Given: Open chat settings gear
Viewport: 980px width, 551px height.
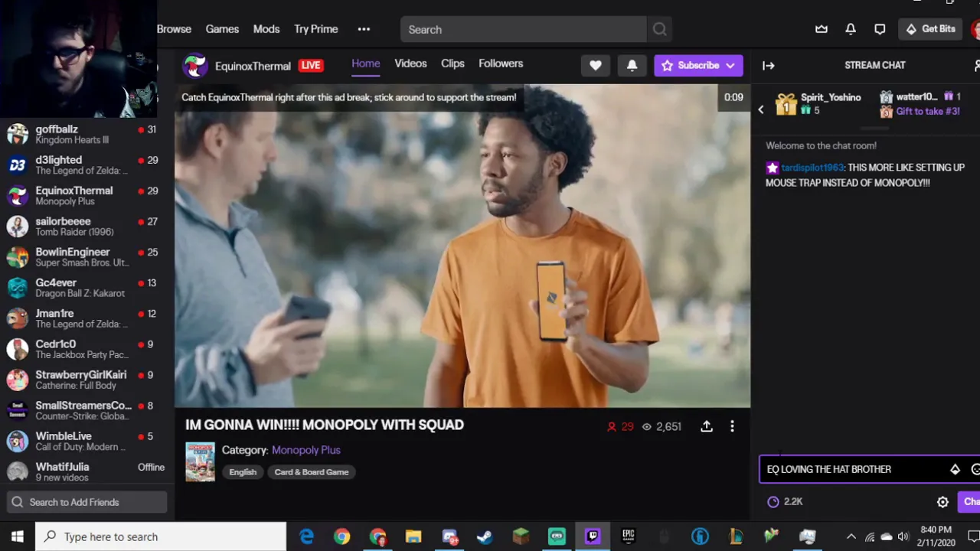Looking at the screenshot, I should (x=942, y=502).
